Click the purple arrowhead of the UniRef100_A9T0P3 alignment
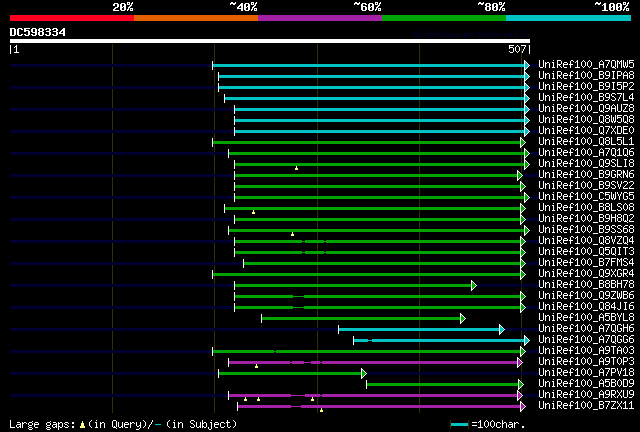Screen dimensions: 640x432 520,363
